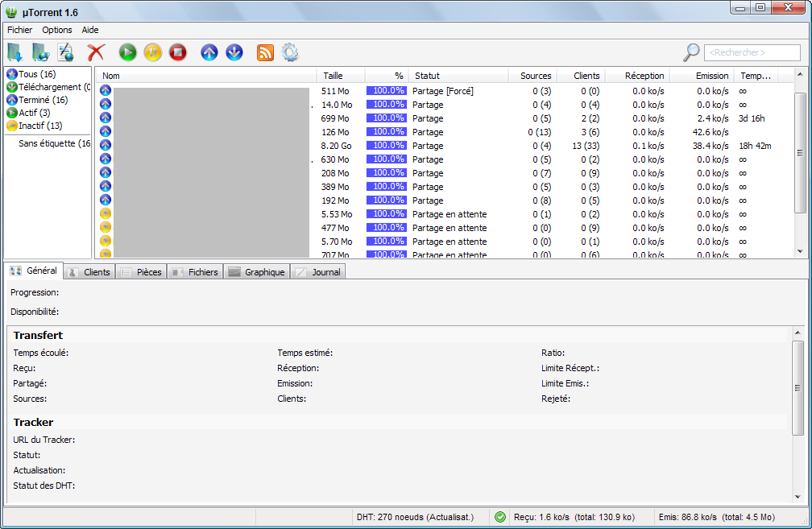812x529 pixels.
Task: Sort by Réception column header
Action: click(637, 76)
